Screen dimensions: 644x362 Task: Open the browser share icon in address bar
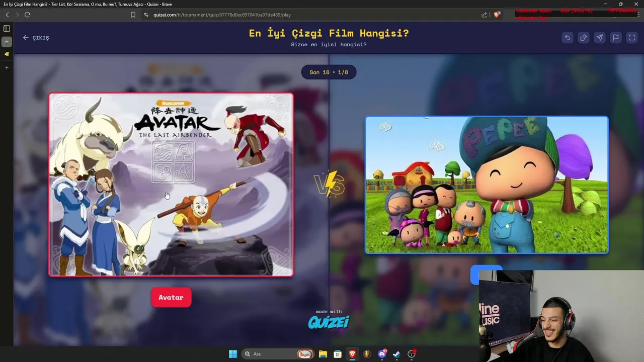click(484, 15)
